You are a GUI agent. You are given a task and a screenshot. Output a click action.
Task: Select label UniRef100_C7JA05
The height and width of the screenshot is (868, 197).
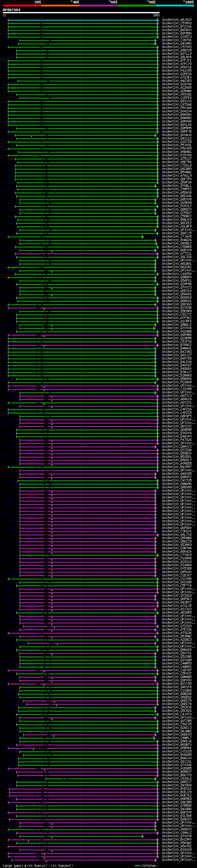click(x=177, y=236)
